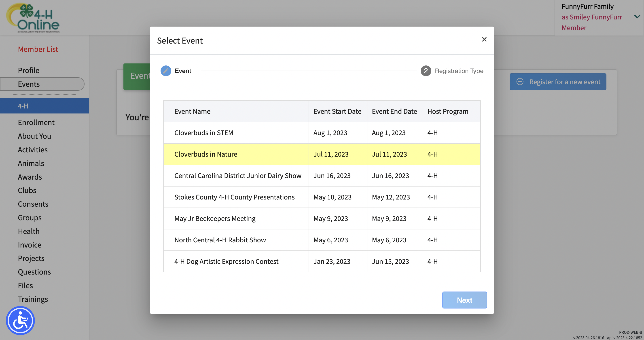Close the Select Event dialog

484,40
